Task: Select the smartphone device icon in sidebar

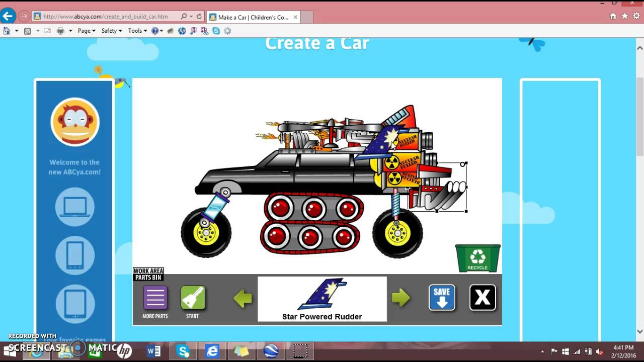Action: coord(75,255)
